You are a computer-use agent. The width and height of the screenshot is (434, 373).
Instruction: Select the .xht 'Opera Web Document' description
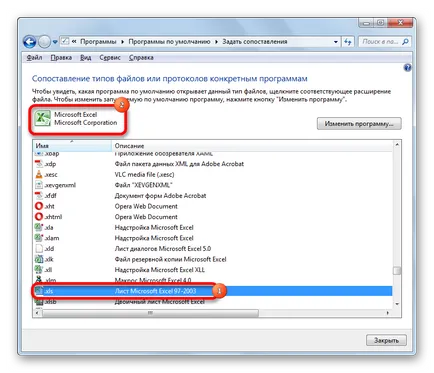(146, 206)
